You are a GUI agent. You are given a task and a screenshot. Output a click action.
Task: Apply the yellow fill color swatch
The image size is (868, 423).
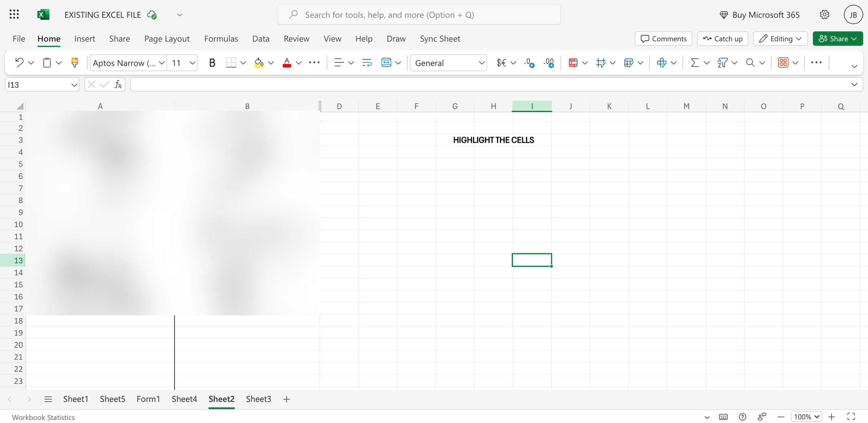coord(259,63)
